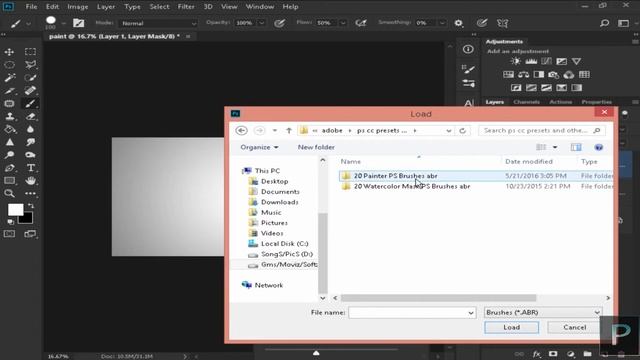Open the Select menu
640x360 pixels.
tap(159, 7)
